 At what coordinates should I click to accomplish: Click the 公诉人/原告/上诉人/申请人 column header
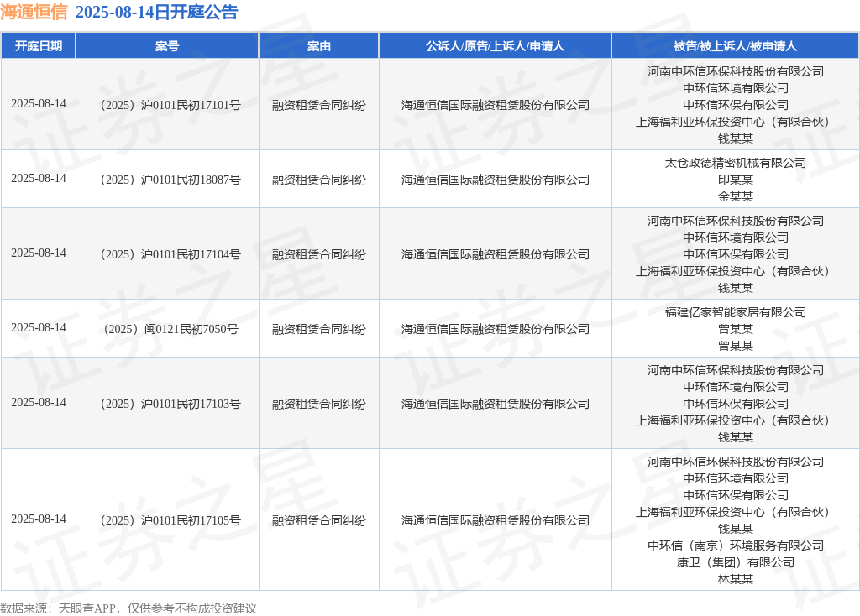coord(496,46)
